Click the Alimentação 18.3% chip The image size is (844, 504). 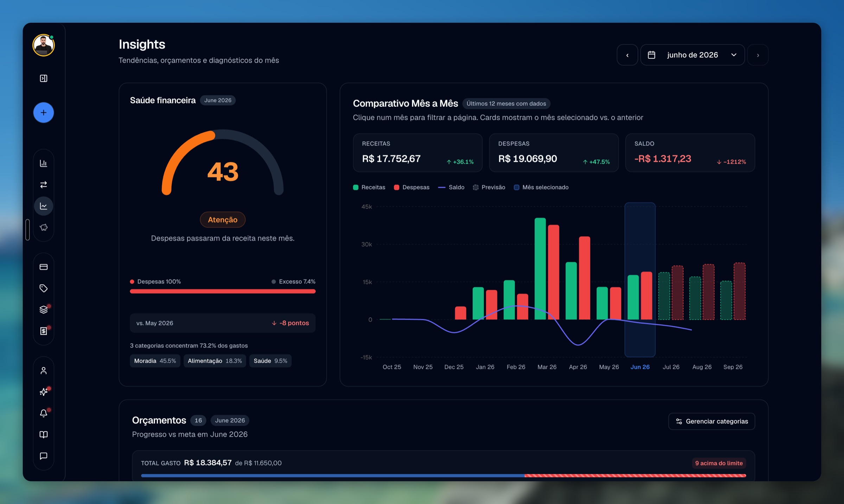pyautogui.click(x=215, y=361)
